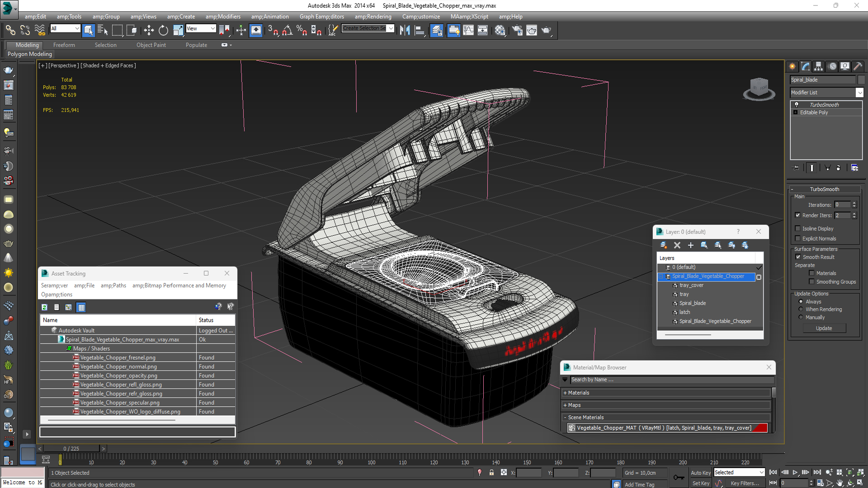Toggle TurboSmooth modifier lightbulb
The height and width of the screenshot is (488, 868).
coord(797,104)
